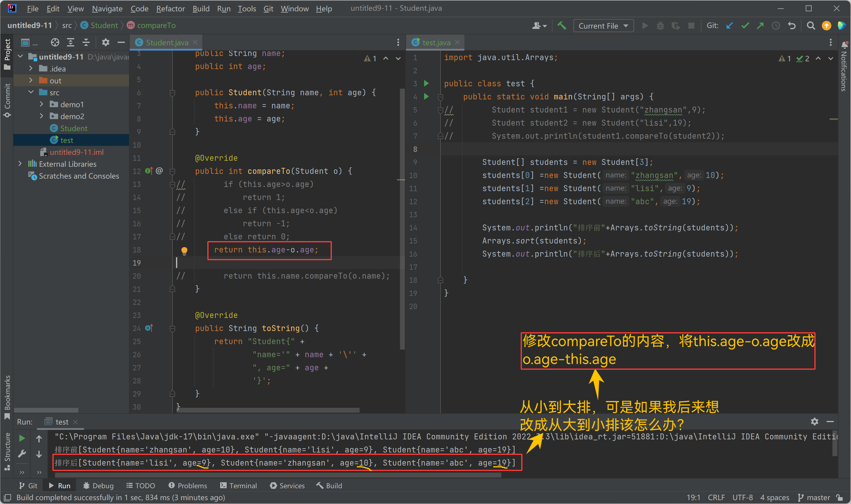Open the Terminal from the bottom bar
This screenshot has height=504, width=851.
(x=239, y=485)
